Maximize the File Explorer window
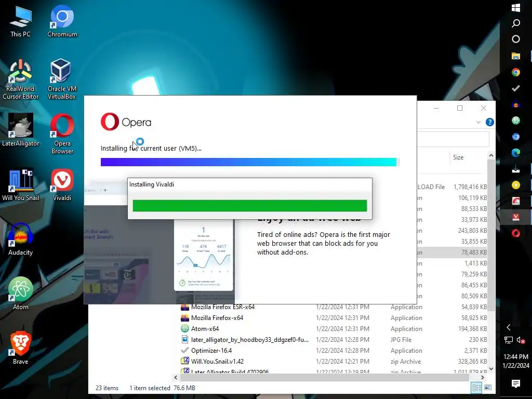This screenshot has height=399, width=532. pyautogui.click(x=460, y=108)
